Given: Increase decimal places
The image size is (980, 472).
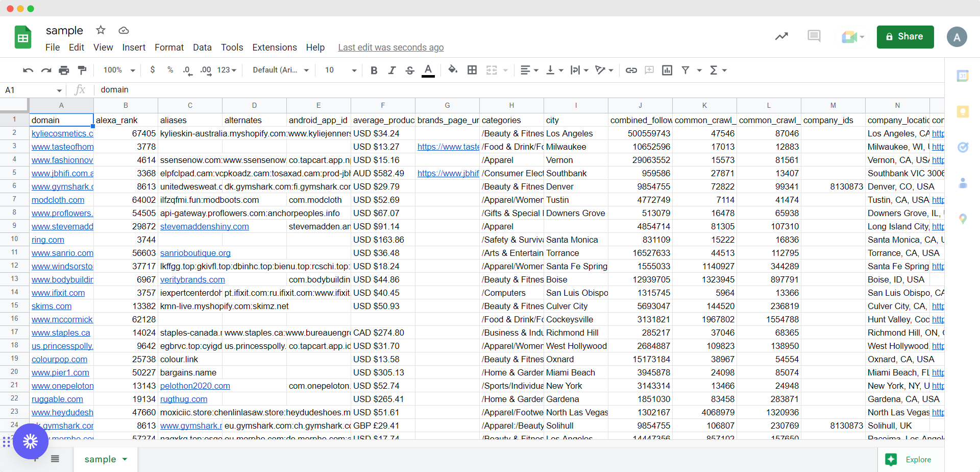Looking at the screenshot, I should [x=206, y=70].
